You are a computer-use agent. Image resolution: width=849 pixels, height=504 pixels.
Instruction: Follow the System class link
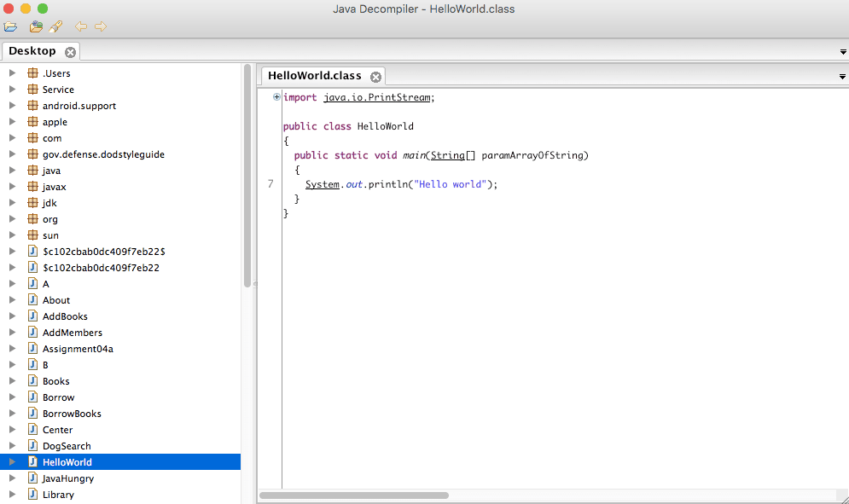click(x=323, y=184)
